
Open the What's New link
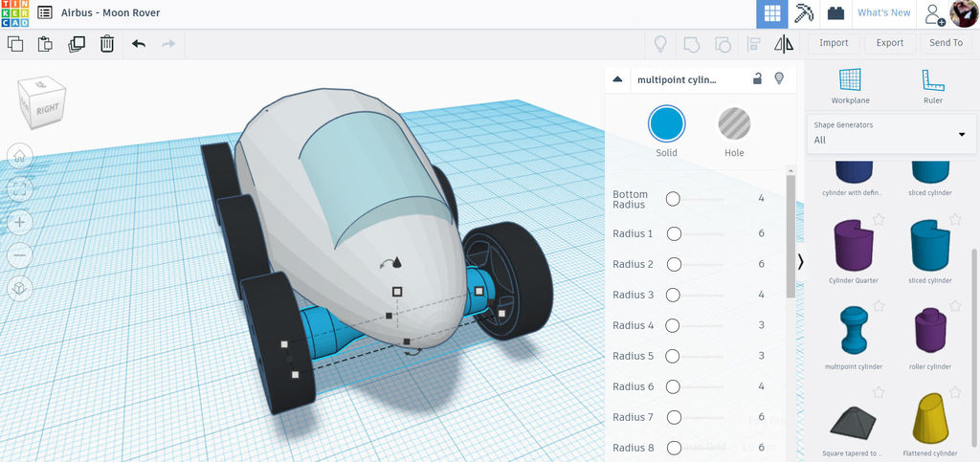coord(883,13)
